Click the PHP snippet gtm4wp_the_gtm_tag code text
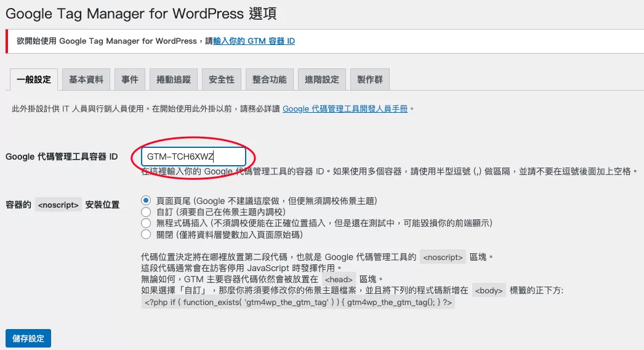Image resolution: width=644 pixels, height=350 pixels. [x=298, y=303]
